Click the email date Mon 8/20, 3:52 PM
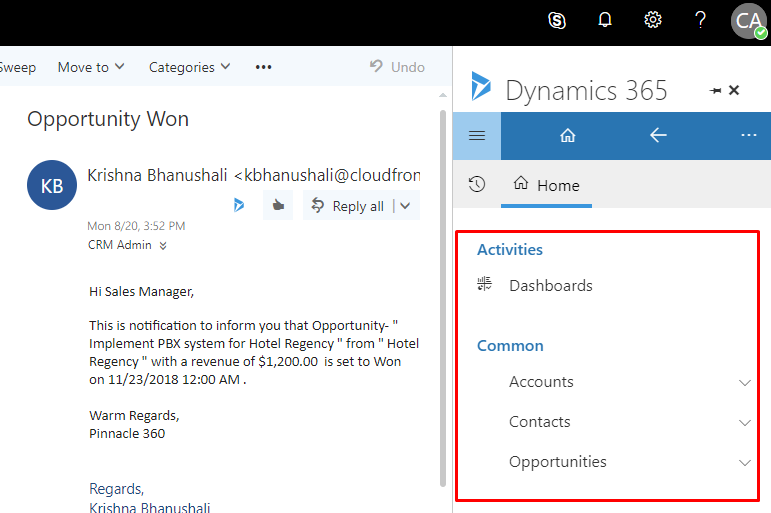Screen dimensions: 771x513 coord(136,226)
